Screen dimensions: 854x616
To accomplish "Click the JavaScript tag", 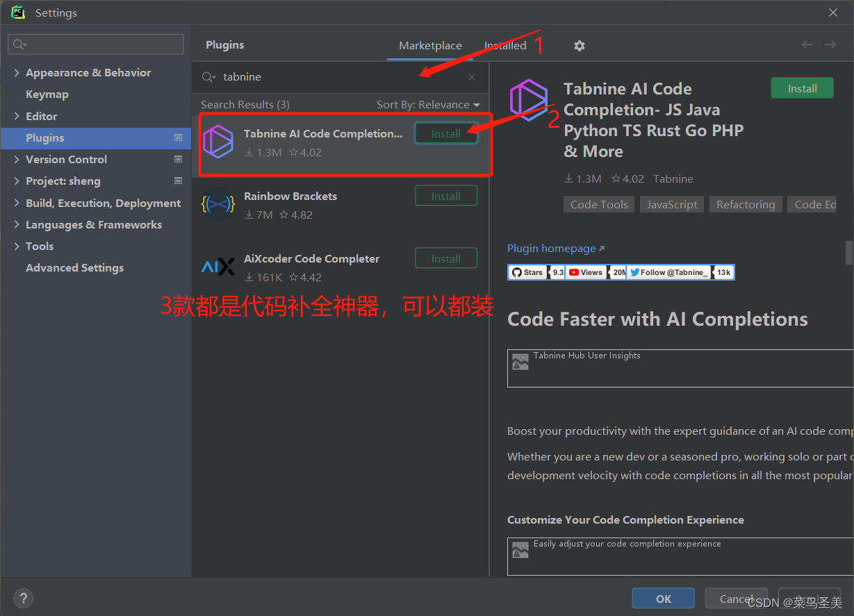I will [672, 204].
